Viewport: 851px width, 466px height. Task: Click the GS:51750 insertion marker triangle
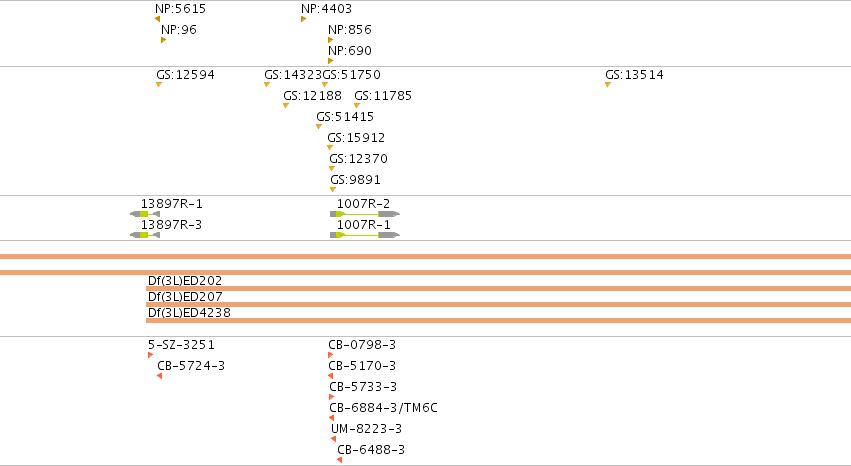pos(325,85)
